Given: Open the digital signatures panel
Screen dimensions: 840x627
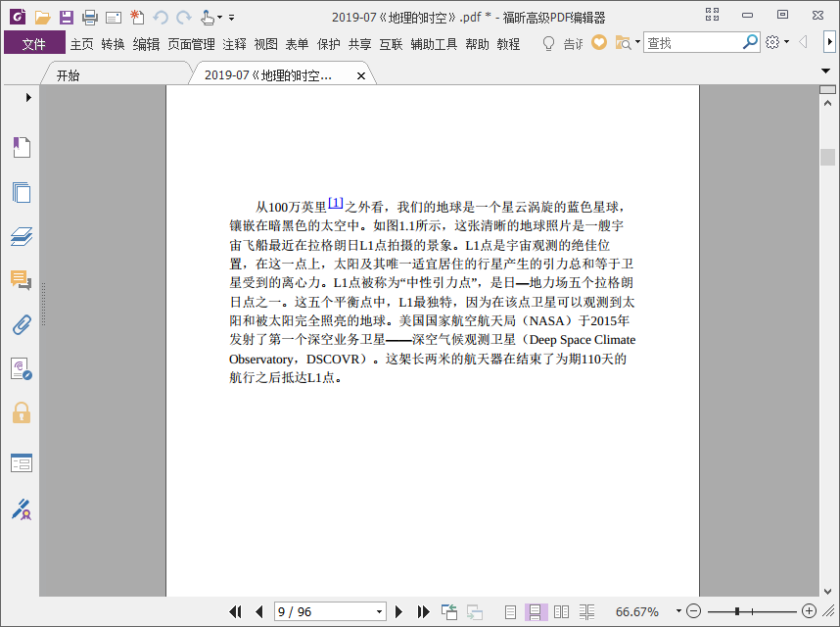Looking at the screenshot, I should (x=22, y=369).
